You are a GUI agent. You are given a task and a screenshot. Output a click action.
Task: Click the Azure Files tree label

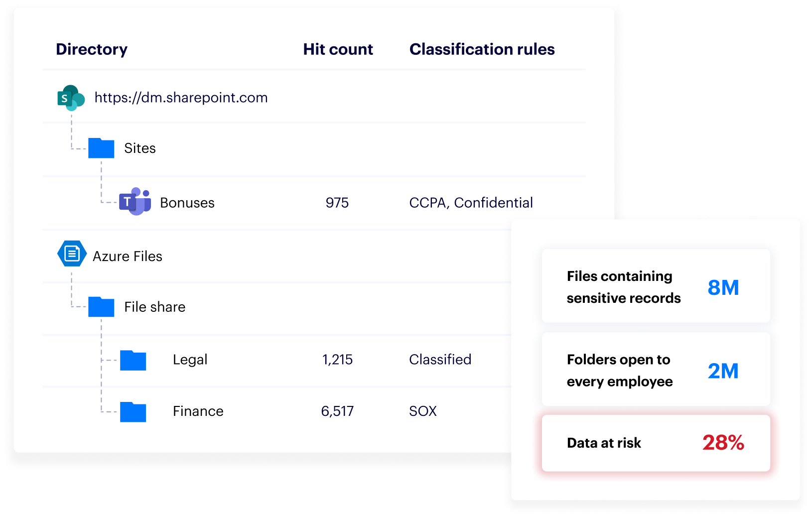pos(128,257)
